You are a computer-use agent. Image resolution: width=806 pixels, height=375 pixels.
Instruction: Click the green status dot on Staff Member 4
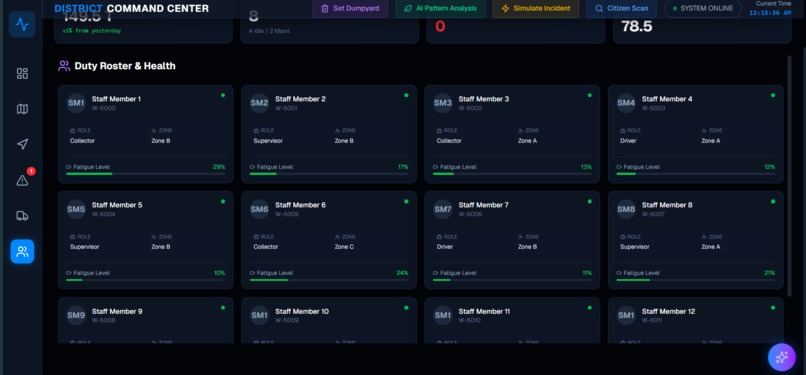pos(773,95)
